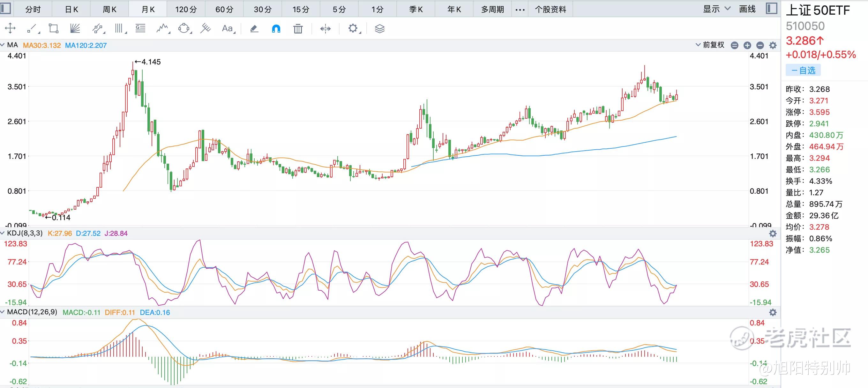Toggle the right info panel button
The image size is (868, 388).
pos(771,8)
